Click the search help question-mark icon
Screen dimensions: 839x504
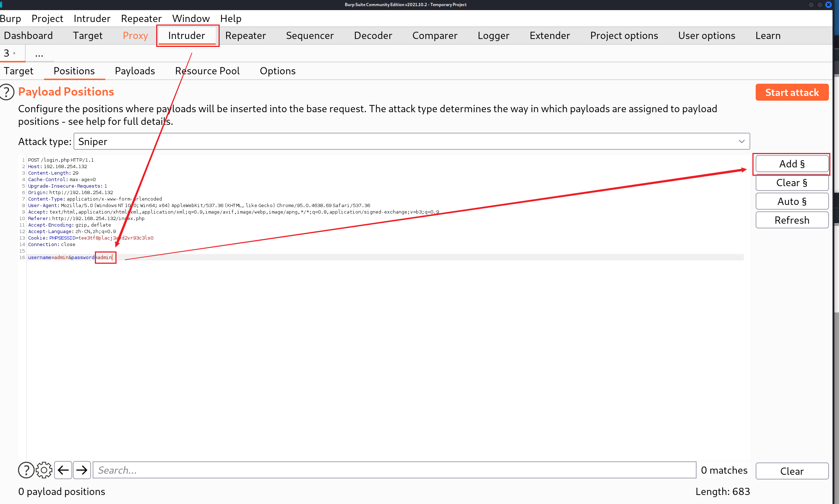click(x=26, y=470)
